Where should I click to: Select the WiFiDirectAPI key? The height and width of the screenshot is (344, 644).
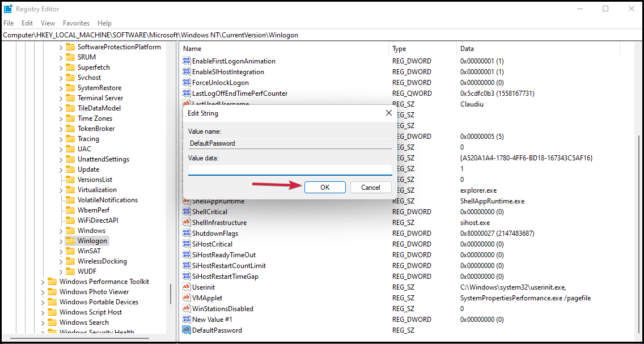tap(98, 220)
